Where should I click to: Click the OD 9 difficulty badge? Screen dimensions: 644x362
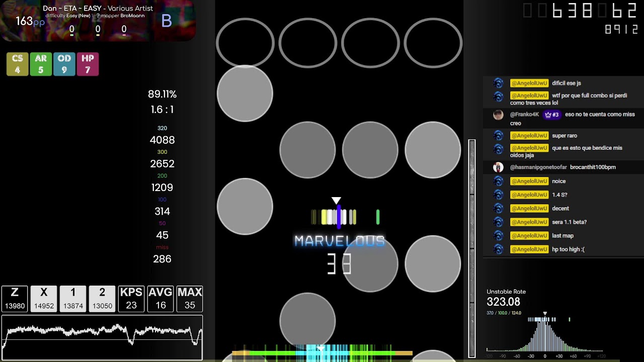click(64, 64)
